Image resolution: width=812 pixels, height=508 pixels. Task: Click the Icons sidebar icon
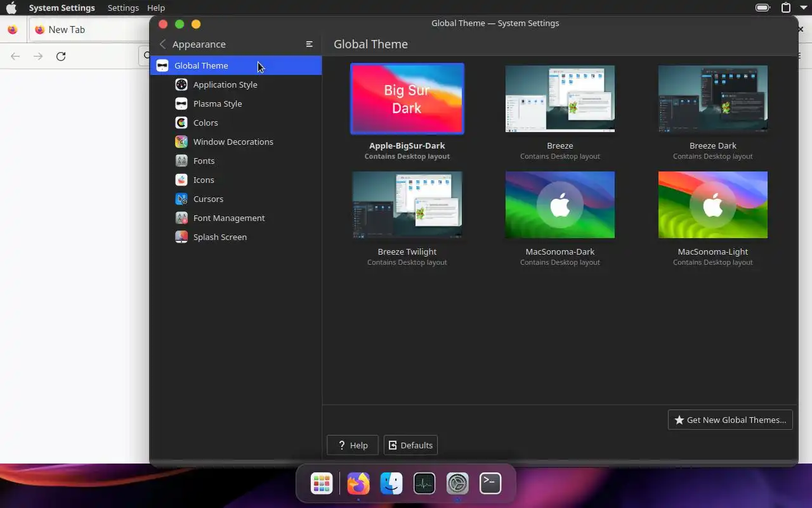point(181,180)
